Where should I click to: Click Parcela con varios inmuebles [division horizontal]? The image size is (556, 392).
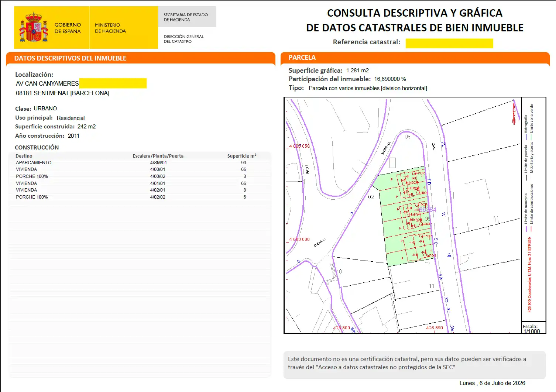tap(368, 88)
